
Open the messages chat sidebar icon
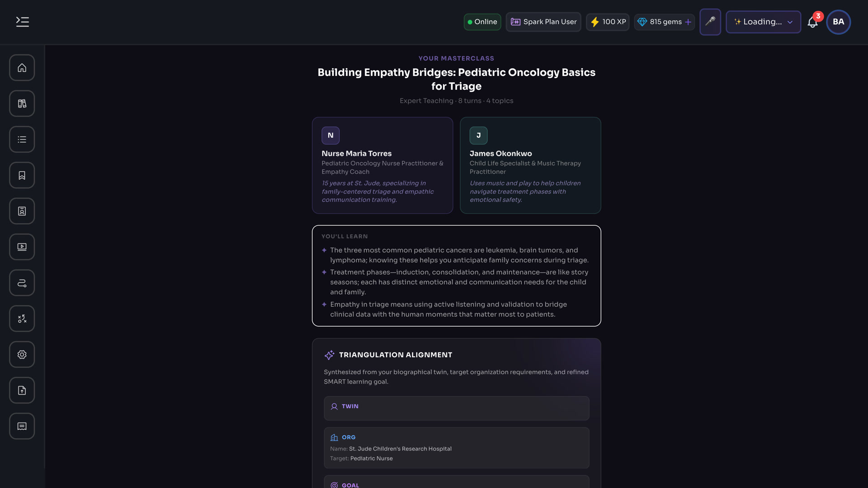pyautogui.click(x=22, y=426)
